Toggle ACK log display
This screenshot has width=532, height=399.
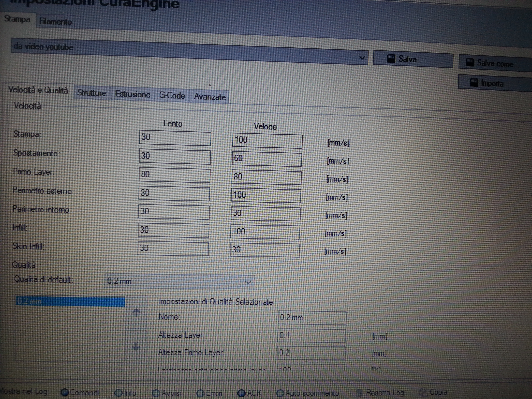[x=241, y=393]
